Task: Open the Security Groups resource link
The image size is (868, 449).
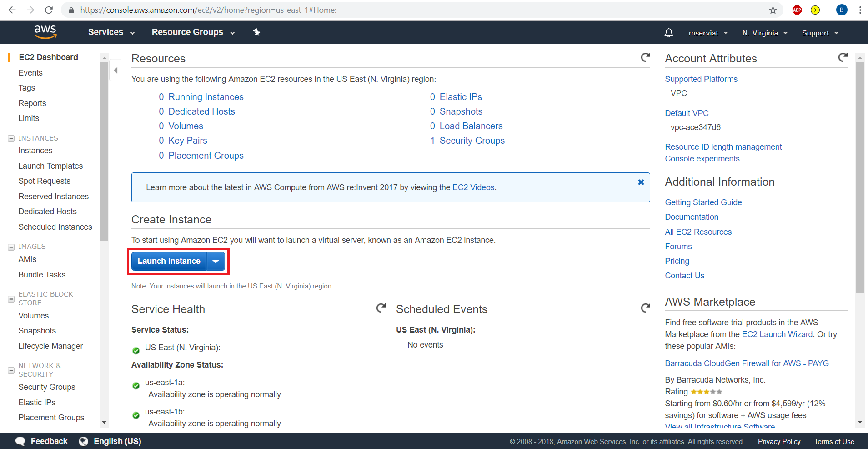Action: 472,141
